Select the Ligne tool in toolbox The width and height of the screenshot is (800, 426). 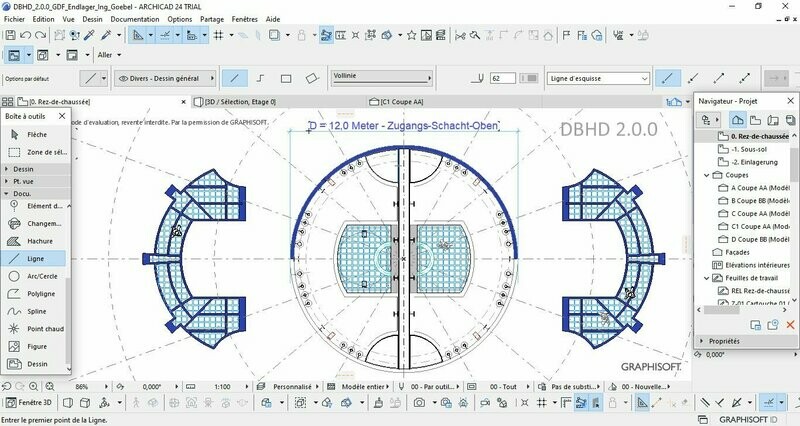click(x=35, y=259)
